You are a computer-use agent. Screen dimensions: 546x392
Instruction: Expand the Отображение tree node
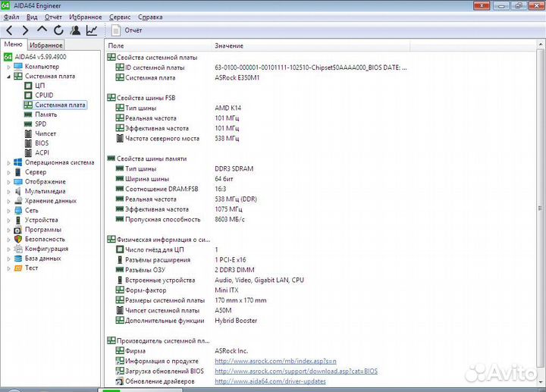click(8, 182)
